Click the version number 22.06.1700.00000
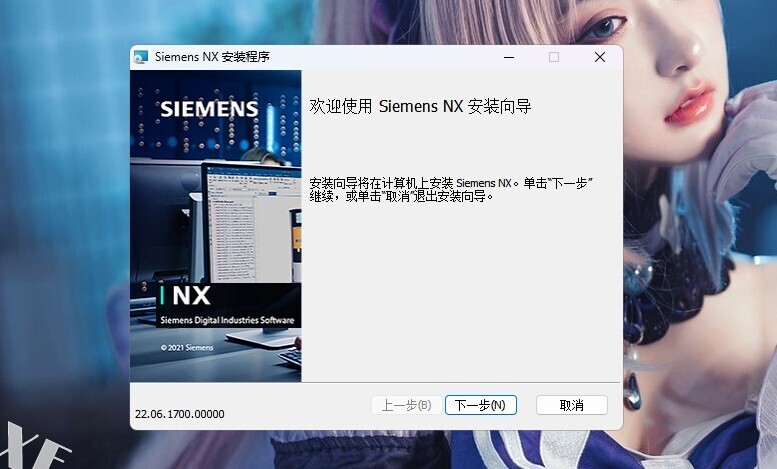 179,414
